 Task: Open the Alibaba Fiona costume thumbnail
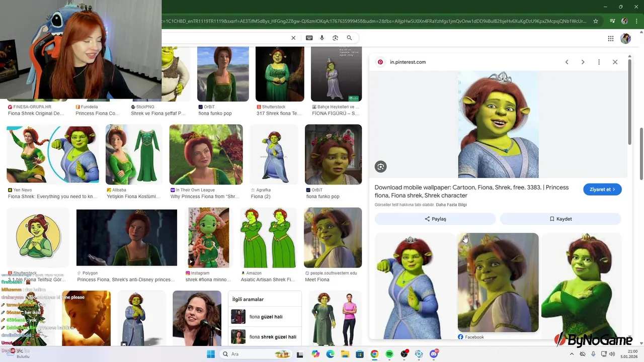click(x=134, y=154)
